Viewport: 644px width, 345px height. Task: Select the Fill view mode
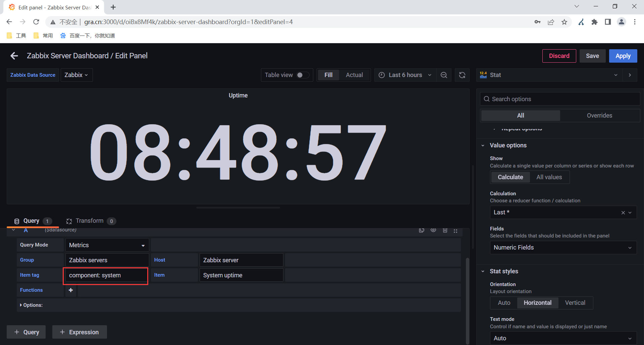click(x=328, y=75)
